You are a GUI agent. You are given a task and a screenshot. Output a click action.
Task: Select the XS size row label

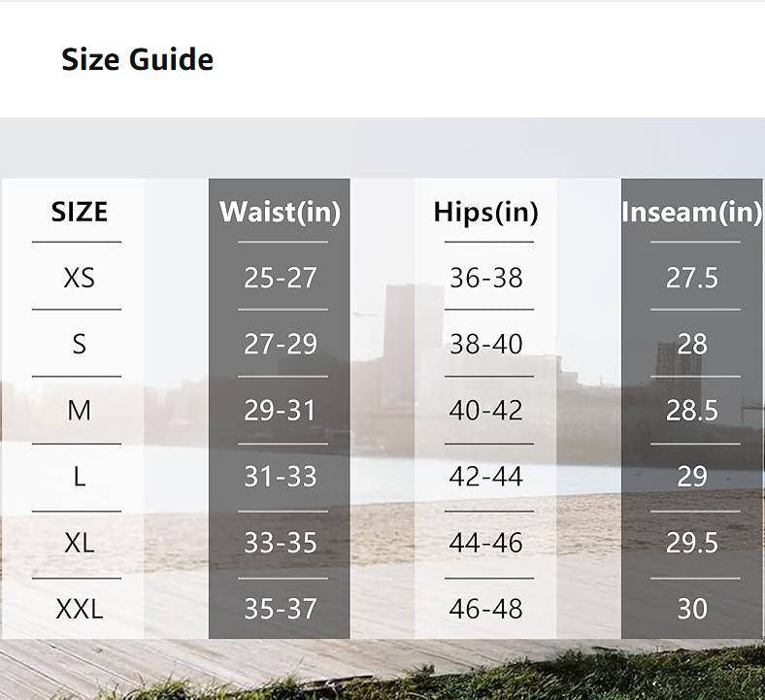[79, 278]
